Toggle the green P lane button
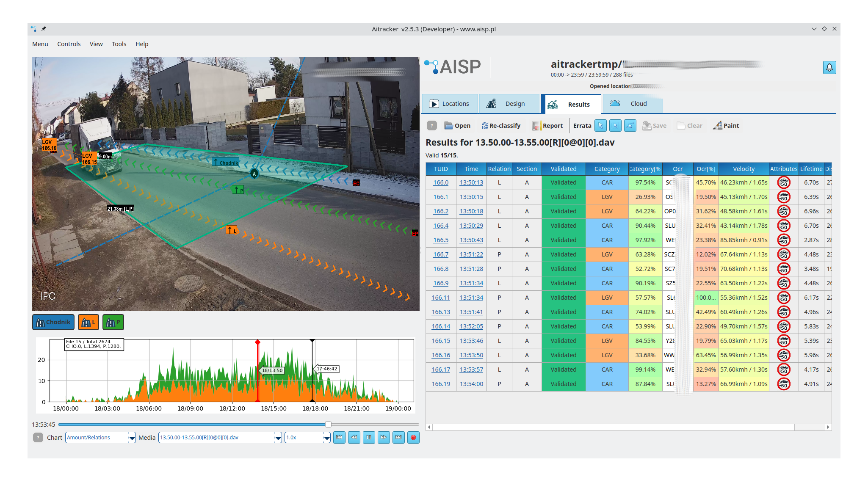 (113, 322)
